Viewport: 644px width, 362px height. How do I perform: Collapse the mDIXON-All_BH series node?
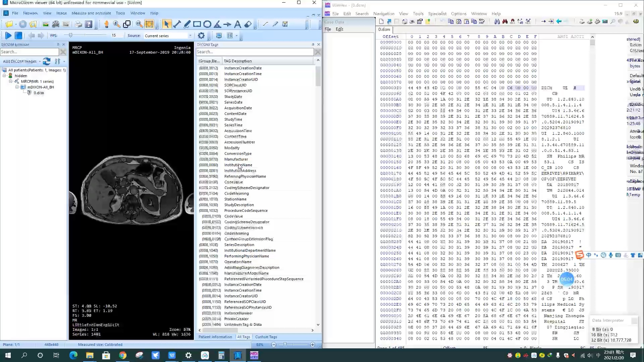tap(17, 87)
